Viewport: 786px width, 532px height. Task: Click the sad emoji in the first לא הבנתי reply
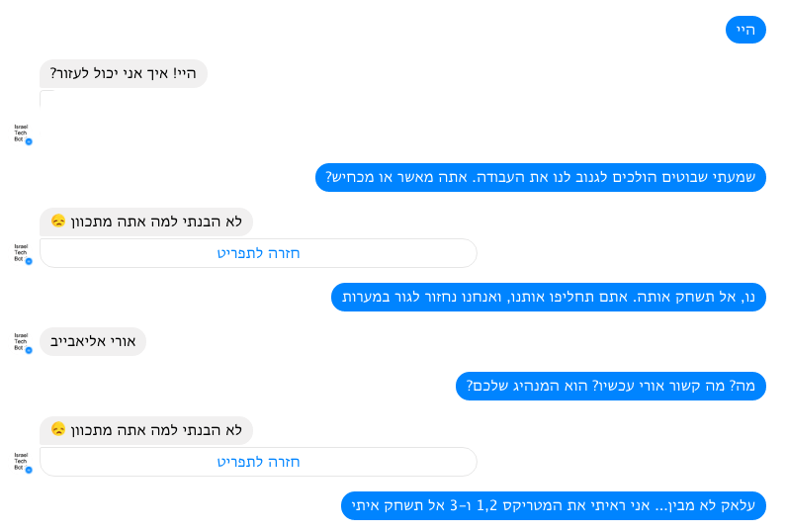coord(58,222)
